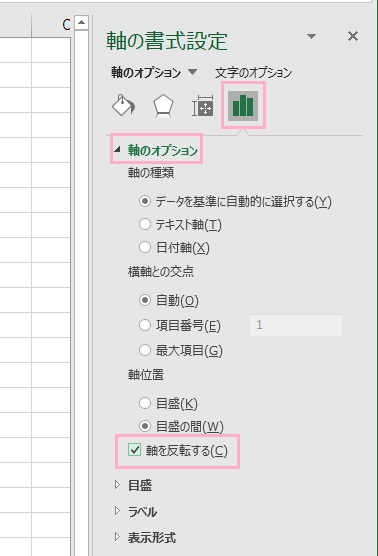Uncheck 軸を反転する checkbox
Image resolution: width=378 pixels, height=556 pixels.
134,450
